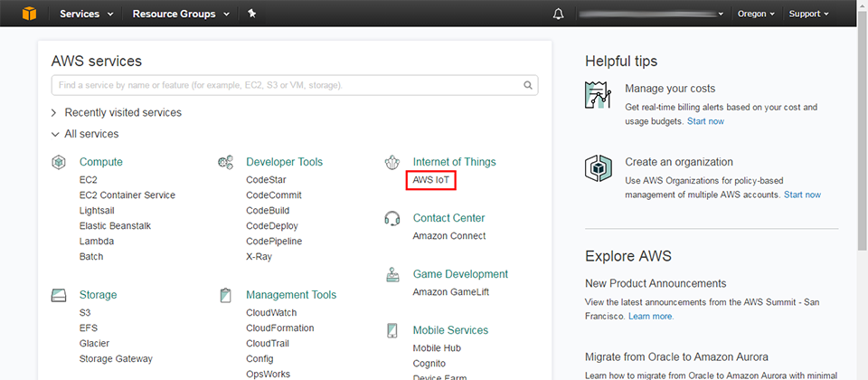Open the Batch service
This screenshot has height=380, width=868.
[91, 257]
